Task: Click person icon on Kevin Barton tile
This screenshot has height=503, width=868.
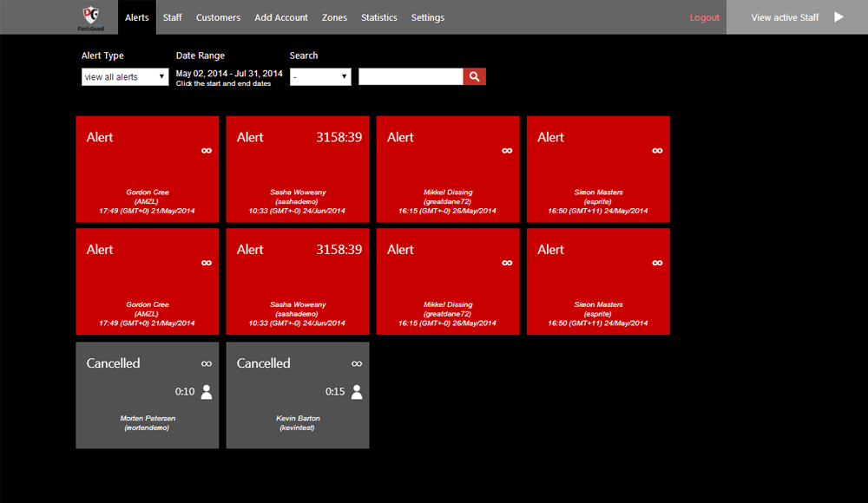Action: tap(357, 391)
